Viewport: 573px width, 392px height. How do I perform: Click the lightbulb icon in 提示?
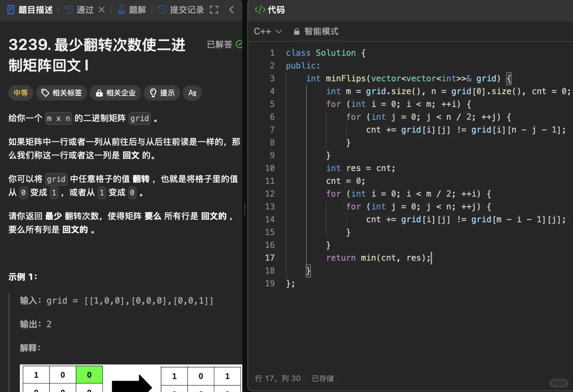pos(153,93)
